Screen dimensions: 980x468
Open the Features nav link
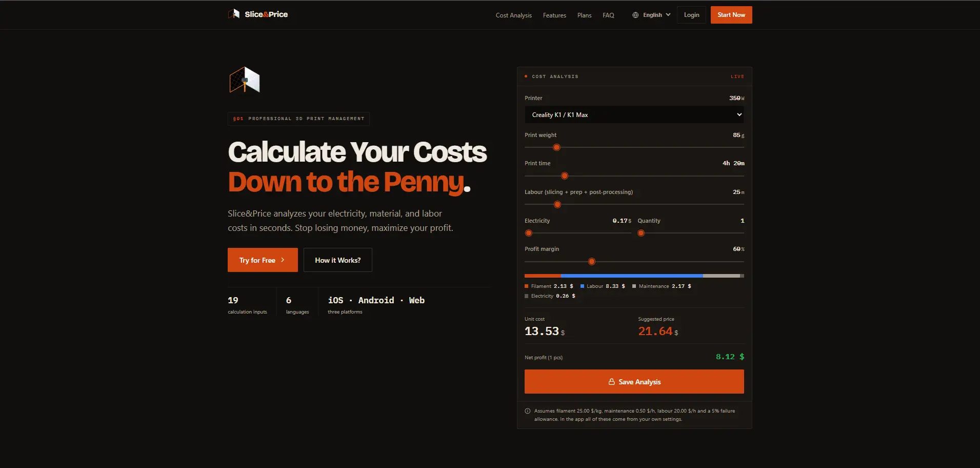coord(554,15)
